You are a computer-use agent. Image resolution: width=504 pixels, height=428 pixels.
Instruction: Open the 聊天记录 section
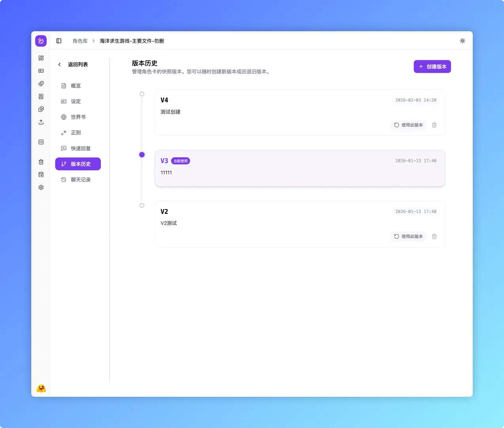click(78, 180)
